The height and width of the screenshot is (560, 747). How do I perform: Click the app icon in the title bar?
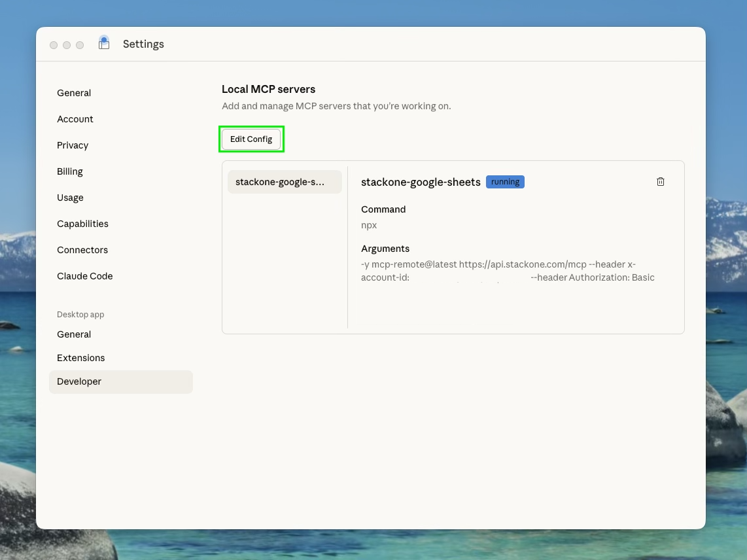click(104, 43)
